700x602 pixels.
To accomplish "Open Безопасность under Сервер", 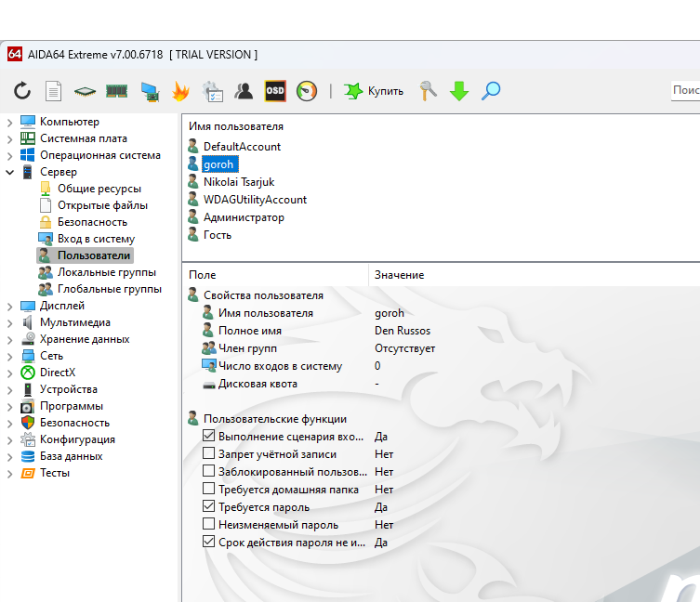I will 92,222.
